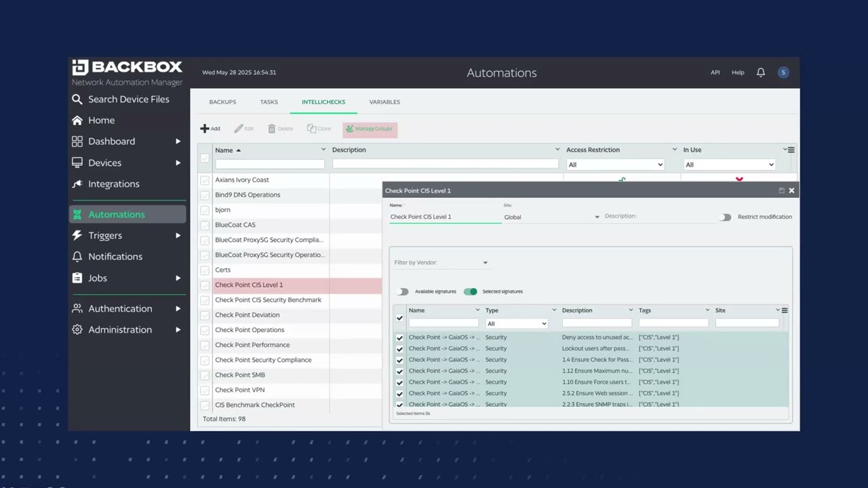Image resolution: width=868 pixels, height=488 pixels.
Task: Expand the Jobs submenu arrow
Action: (178, 278)
